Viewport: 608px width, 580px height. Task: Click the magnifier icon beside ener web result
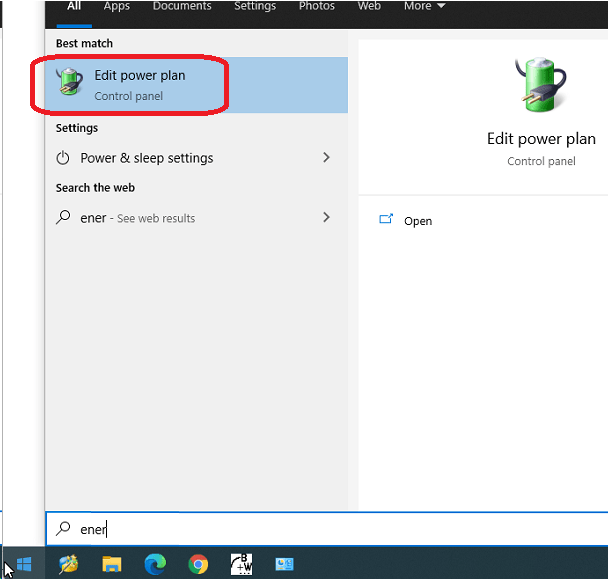coord(63,217)
